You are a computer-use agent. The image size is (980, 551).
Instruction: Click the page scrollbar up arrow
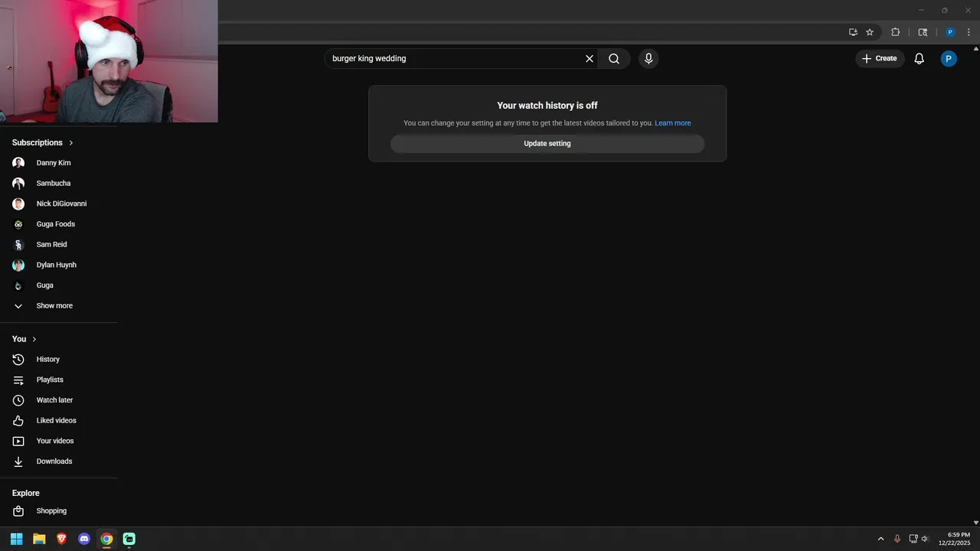click(x=975, y=49)
